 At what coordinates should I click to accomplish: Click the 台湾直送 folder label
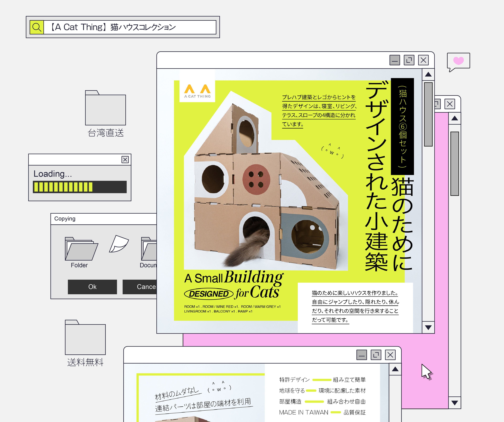106,133
